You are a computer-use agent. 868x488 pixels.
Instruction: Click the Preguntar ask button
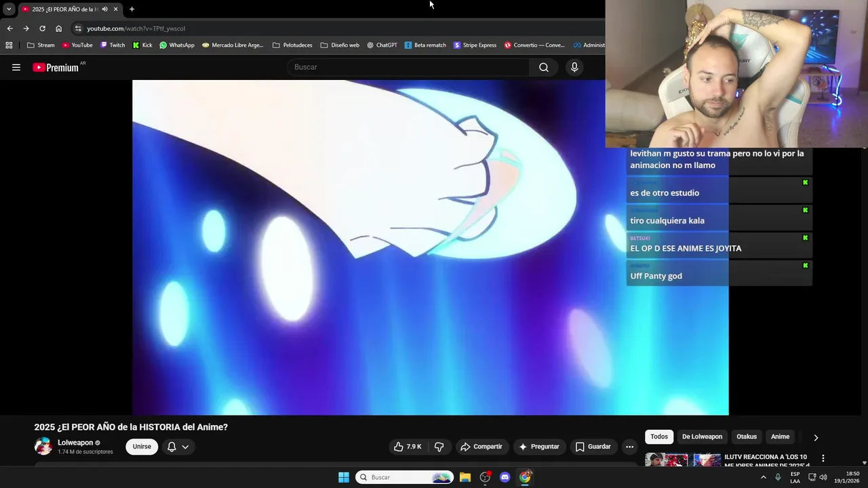[x=539, y=447]
